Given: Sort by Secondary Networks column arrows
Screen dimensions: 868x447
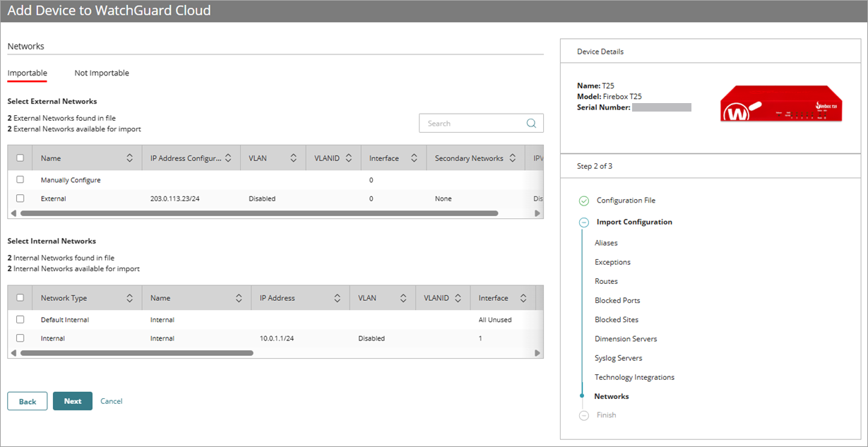Looking at the screenshot, I should coord(513,158).
